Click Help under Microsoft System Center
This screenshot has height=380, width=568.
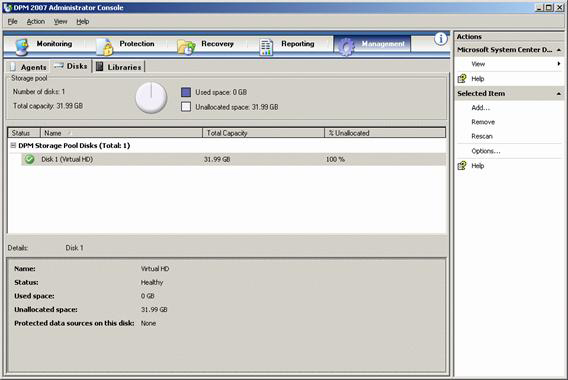(477, 79)
